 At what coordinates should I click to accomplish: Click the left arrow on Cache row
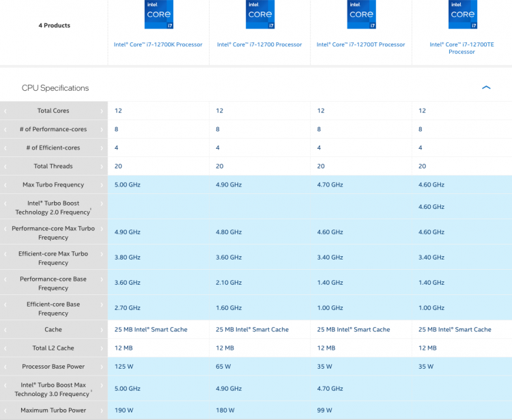[x=5, y=329]
